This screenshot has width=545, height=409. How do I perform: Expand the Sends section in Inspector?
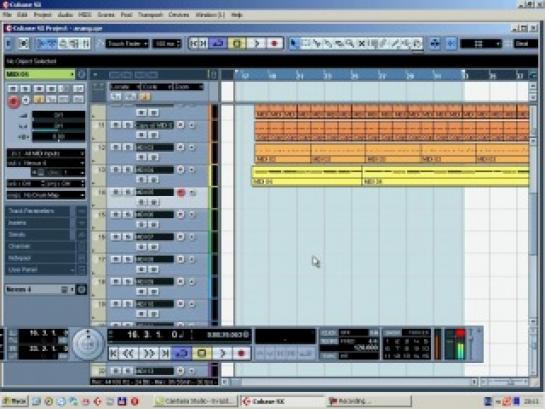[38, 235]
